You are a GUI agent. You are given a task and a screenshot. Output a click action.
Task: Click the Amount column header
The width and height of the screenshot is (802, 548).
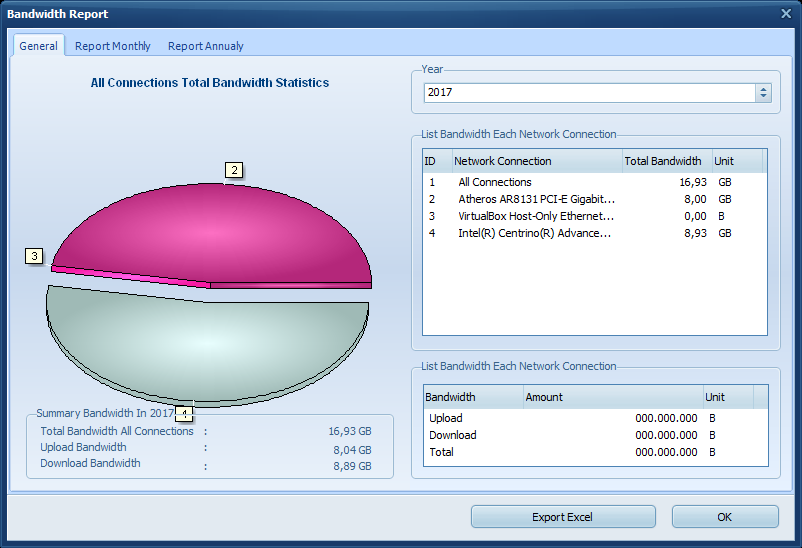(x=614, y=397)
